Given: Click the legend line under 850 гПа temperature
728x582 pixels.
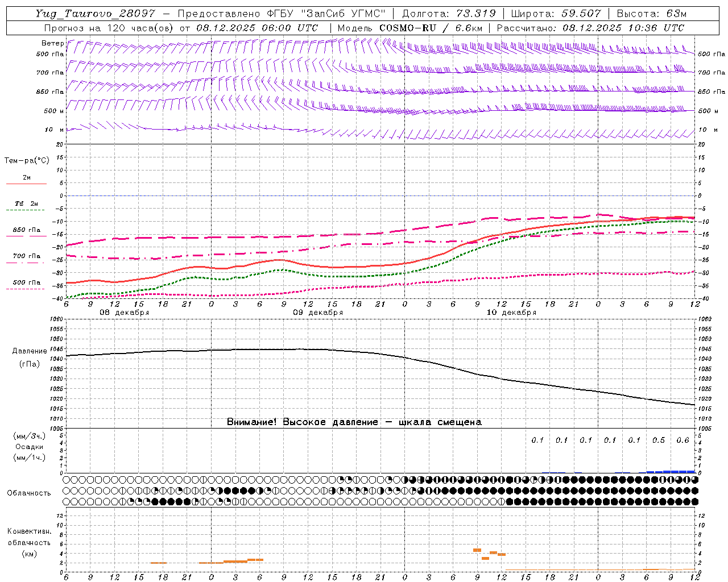Looking at the screenshot, I should click(25, 236).
